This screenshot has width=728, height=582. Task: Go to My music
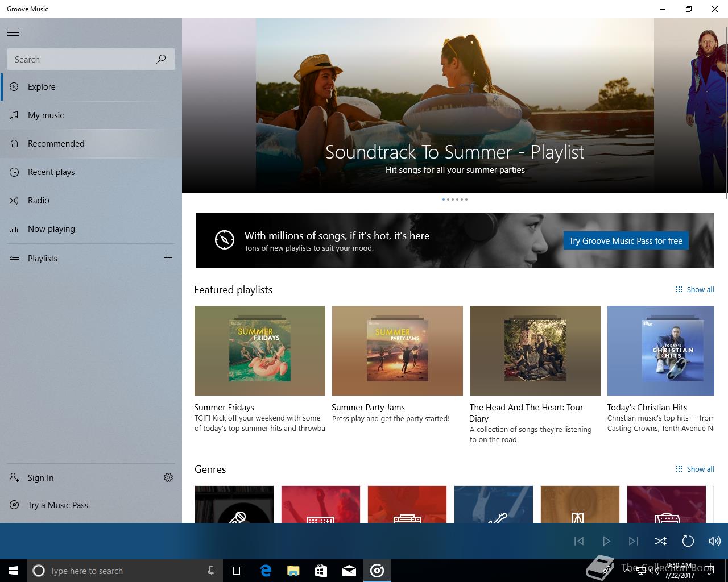[x=91, y=115]
